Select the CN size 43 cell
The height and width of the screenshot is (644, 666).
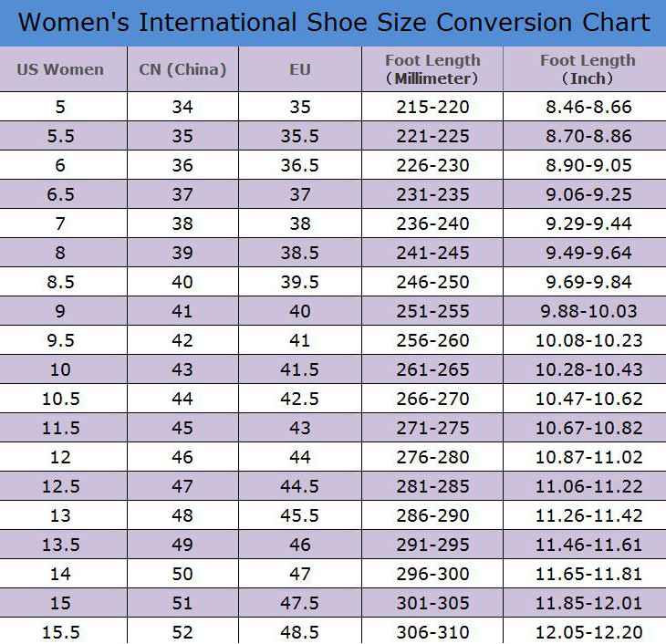point(183,369)
